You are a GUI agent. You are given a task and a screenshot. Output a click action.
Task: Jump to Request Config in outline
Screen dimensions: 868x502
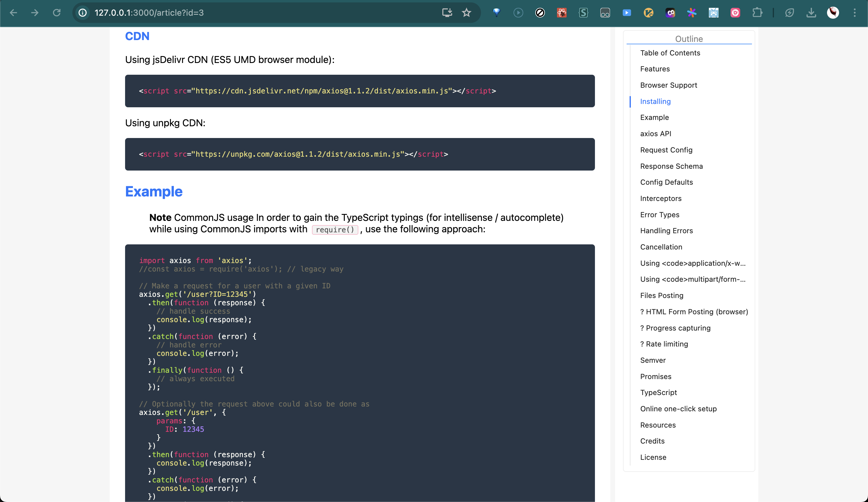click(x=666, y=150)
